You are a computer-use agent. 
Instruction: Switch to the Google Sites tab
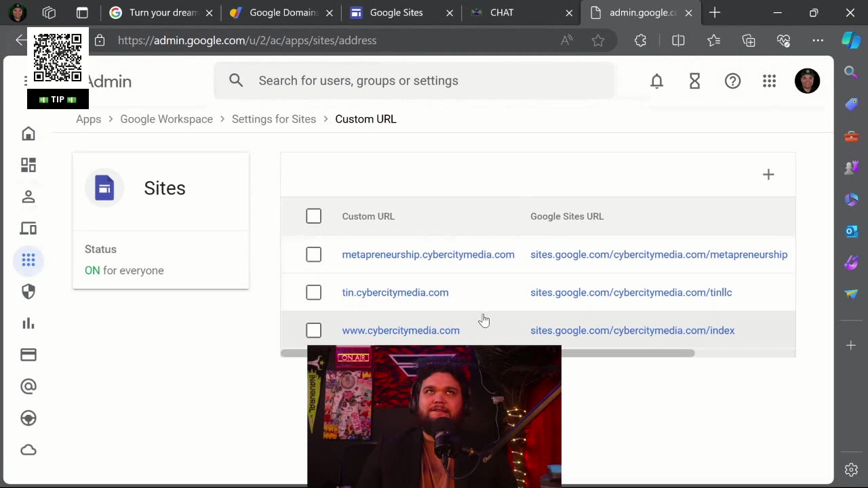pos(401,13)
